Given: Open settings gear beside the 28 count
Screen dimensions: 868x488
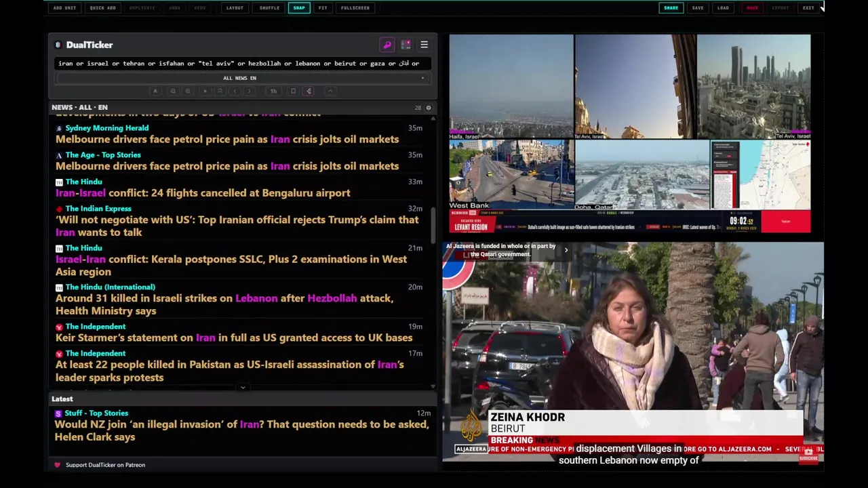Looking at the screenshot, I should tap(428, 108).
